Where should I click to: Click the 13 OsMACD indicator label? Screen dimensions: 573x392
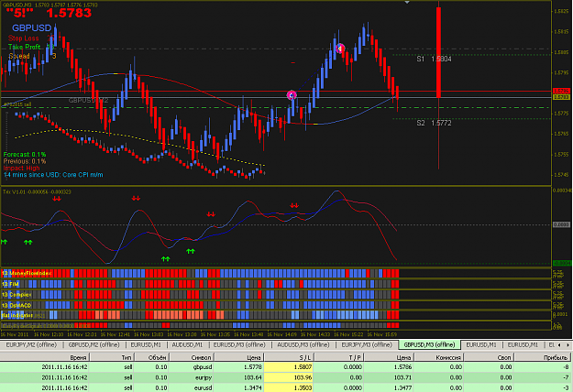(17, 305)
